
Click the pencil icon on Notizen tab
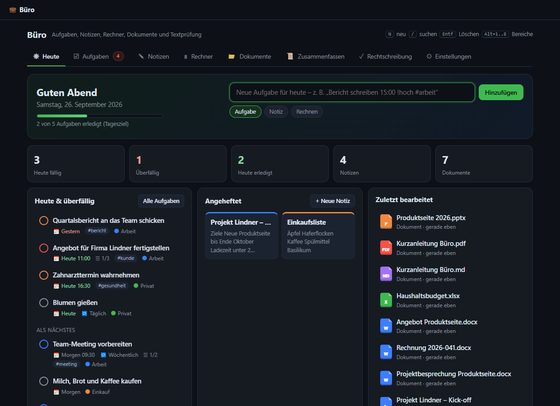coord(141,56)
